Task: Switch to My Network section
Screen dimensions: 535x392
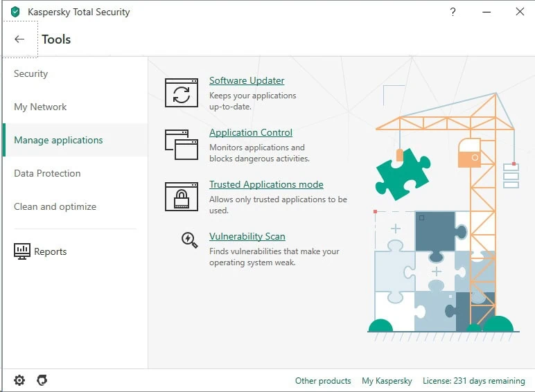Action: [40, 107]
